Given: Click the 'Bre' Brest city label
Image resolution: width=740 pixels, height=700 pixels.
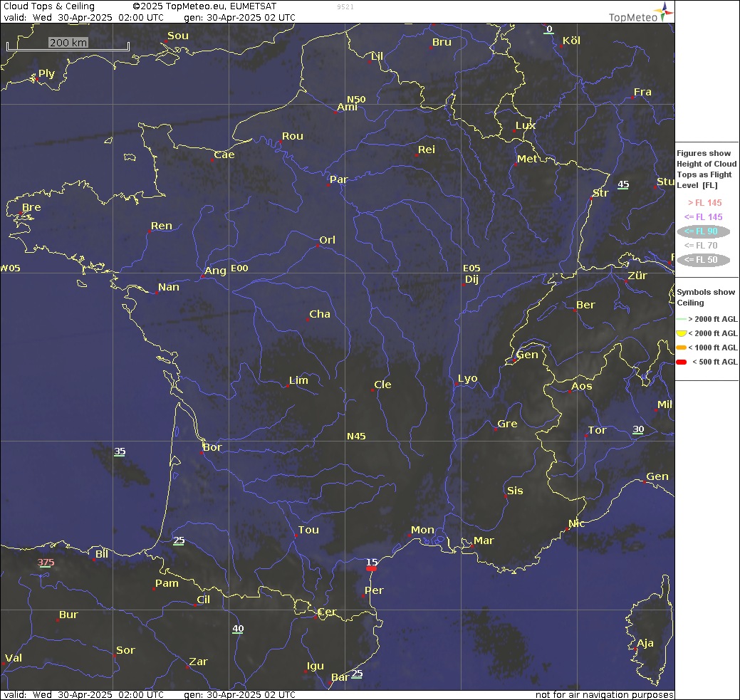Looking at the screenshot, I should coord(31,207).
